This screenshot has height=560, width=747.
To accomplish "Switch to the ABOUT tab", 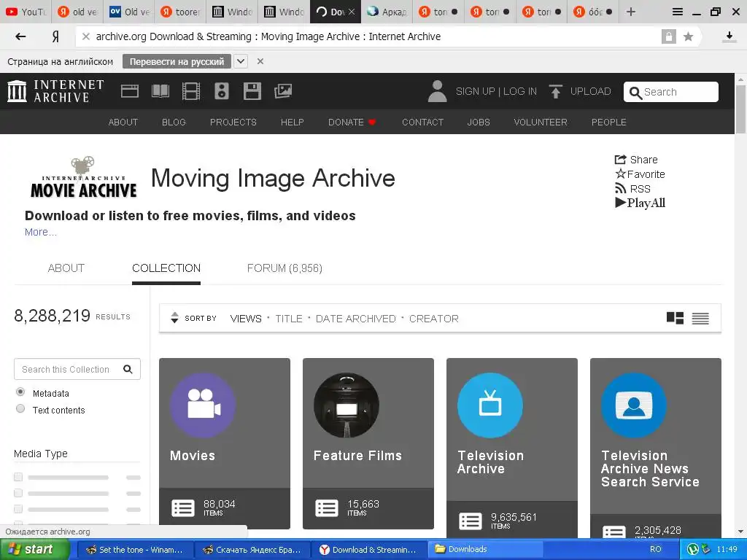I will pos(66,268).
